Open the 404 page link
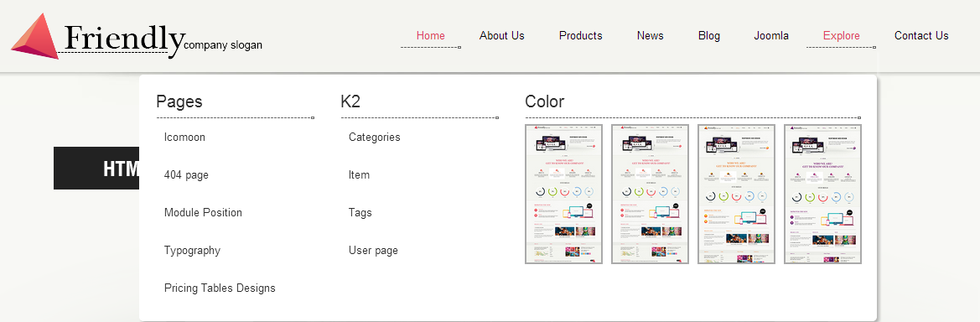Screen dimensions: 980x322 point(186,175)
